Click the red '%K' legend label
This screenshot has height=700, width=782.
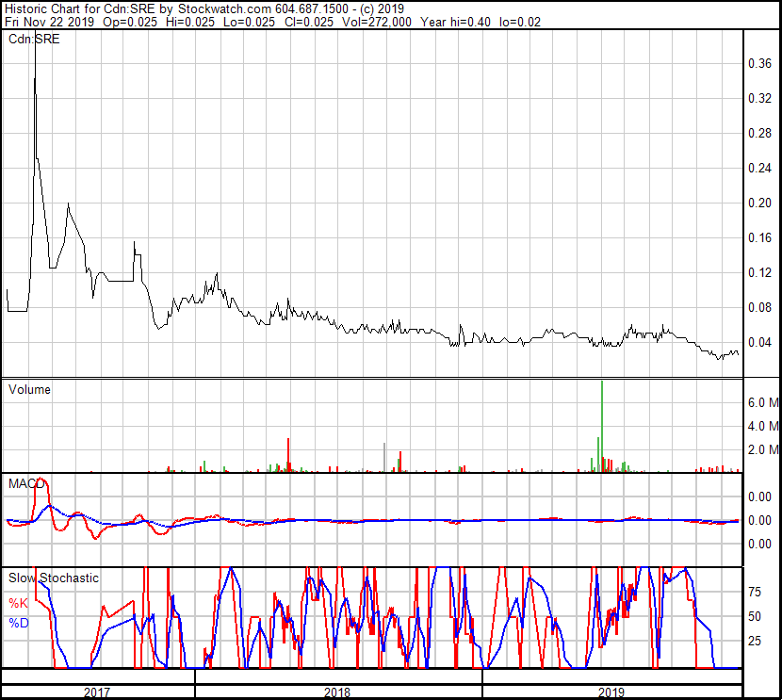(x=19, y=603)
